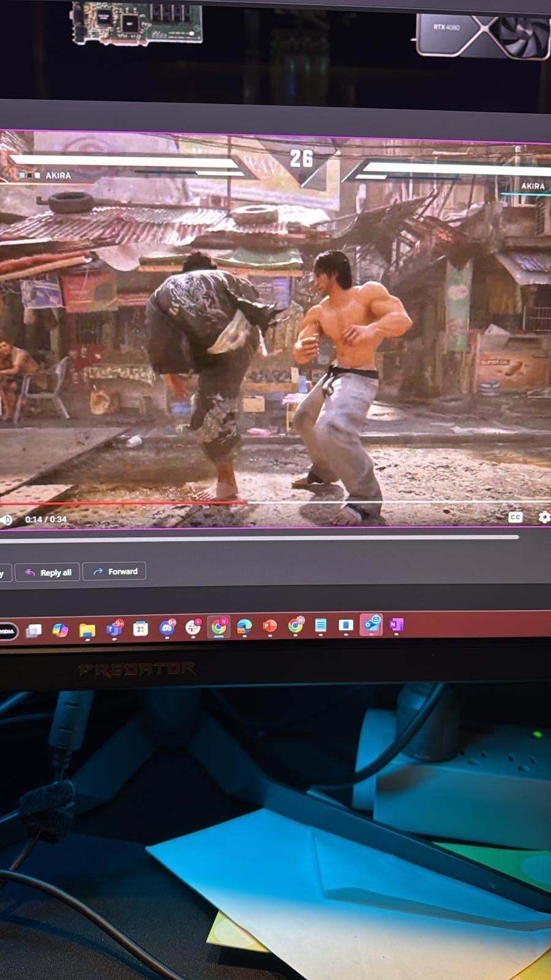
Task: Open Slack from the taskbar
Action: (193, 627)
